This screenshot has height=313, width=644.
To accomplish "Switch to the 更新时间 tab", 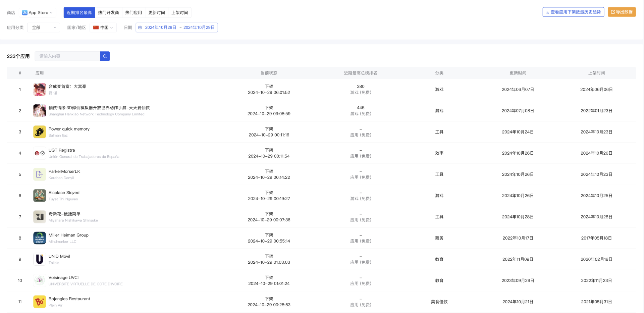I will [x=157, y=13].
